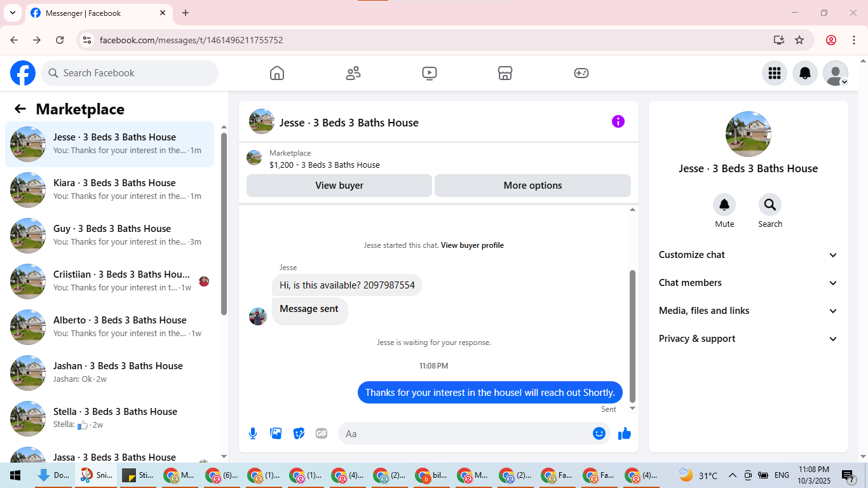Click the conversation list scrollbar
The width and height of the screenshot is (868, 488).
(x=224, y=224)
